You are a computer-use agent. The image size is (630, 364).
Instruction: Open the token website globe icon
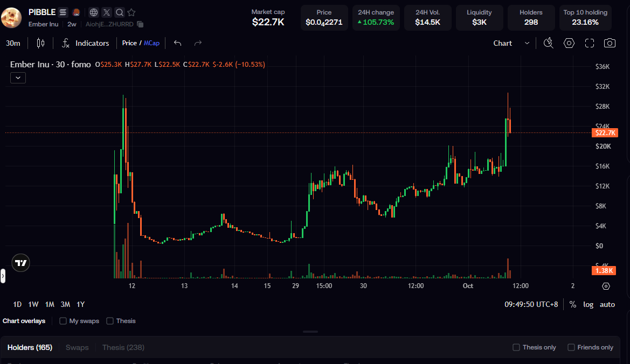(x=94, y=12)
